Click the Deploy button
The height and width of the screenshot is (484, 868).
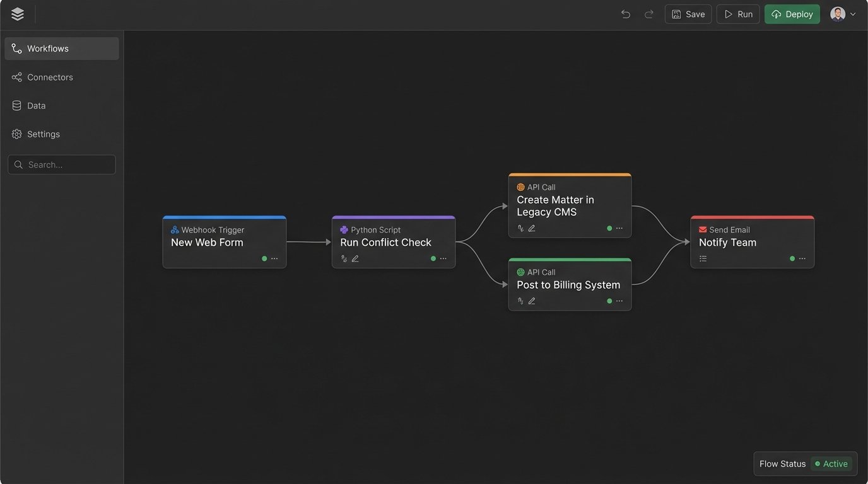(792, 13)
